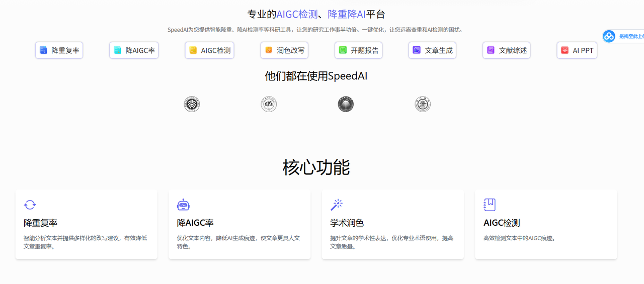The height and width of the screenshot is (284, 644).
Task: Click the 学术润色 card title
Action: click(x=347, y=223)
